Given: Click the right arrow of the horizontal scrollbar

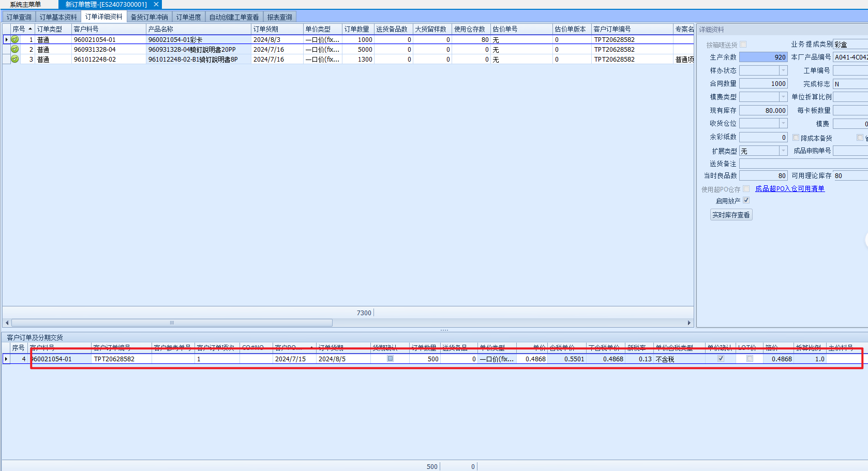Looking at the screenshot, I should pos(689,322).
